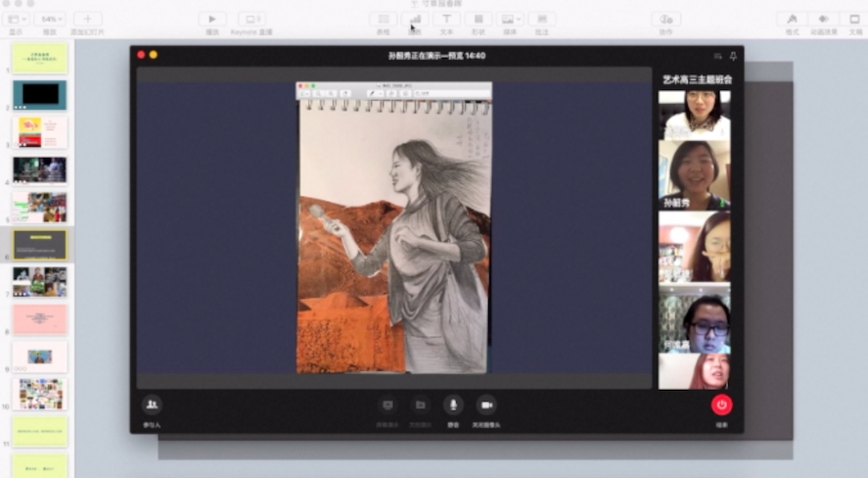Screen dimensions: 868x478
Task: Insert a shape from the Keynote toolbar
Action: click(479, 19)
